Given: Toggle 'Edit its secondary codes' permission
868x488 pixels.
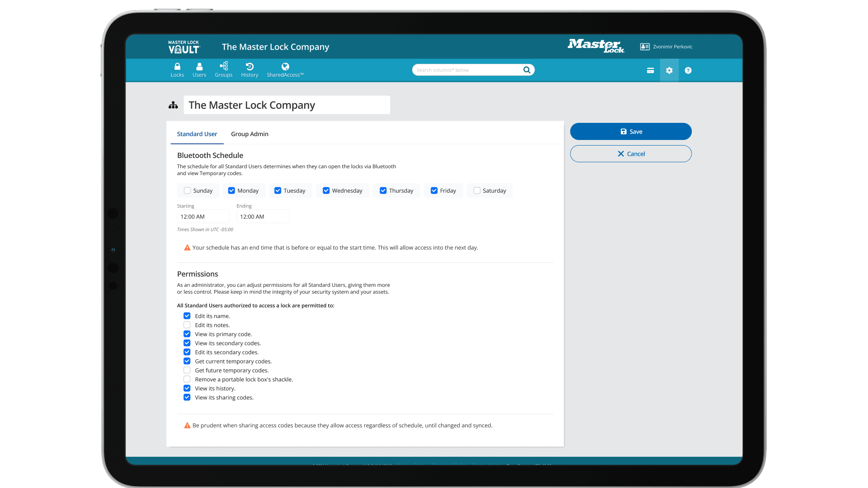Looking at the screenshot, I should click(187, 352).
